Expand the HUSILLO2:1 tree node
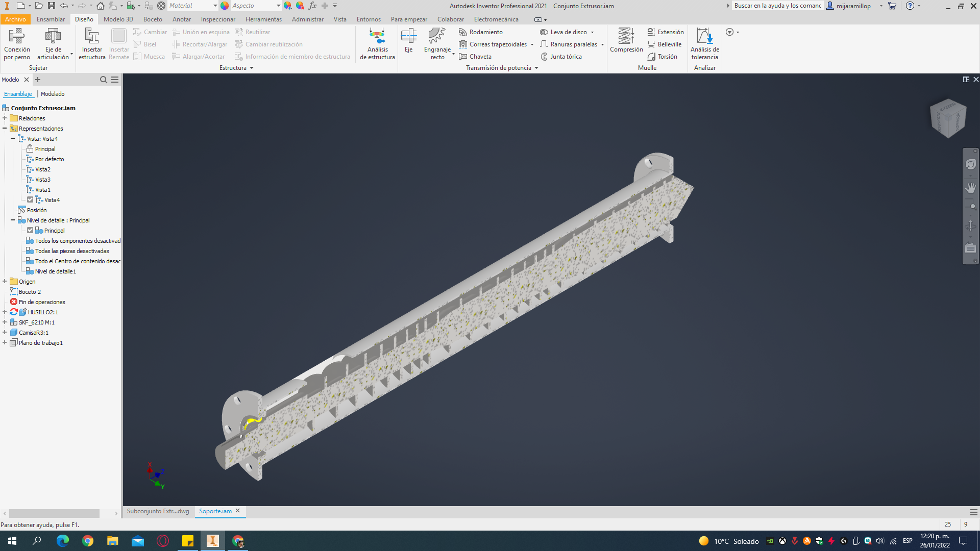The width and height of the screenshot is (980, 551). pyautogui.click(x=5, y=312)
